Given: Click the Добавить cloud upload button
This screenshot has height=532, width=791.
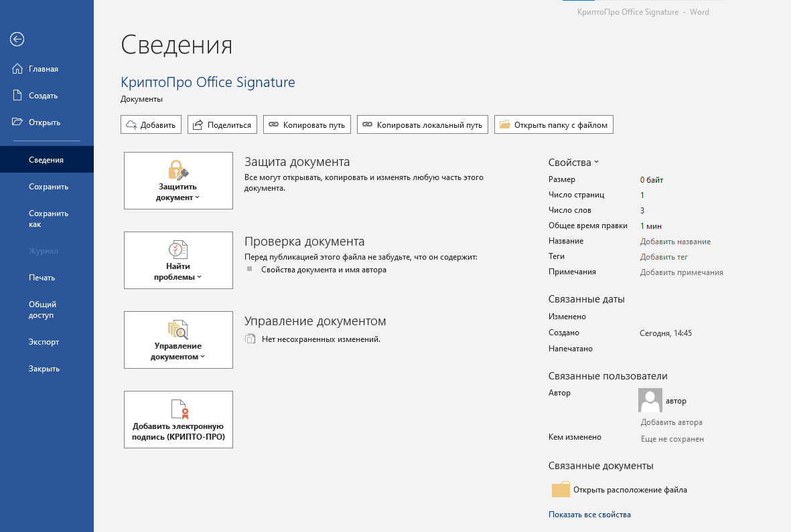Looking at the screenshot, I should (151, 125).
